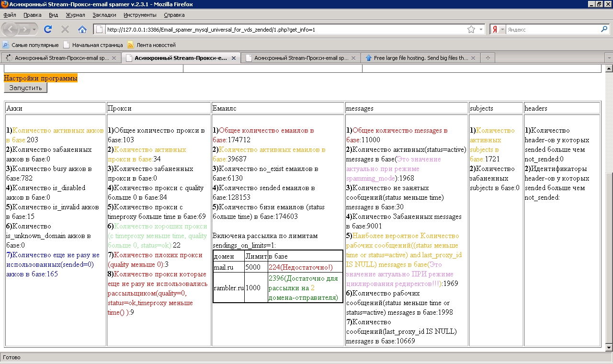Image resolution: width=613 pixels, height=364 pixels.
Task: Go to the Firefox home page
Action: click(x=82, y=29)
